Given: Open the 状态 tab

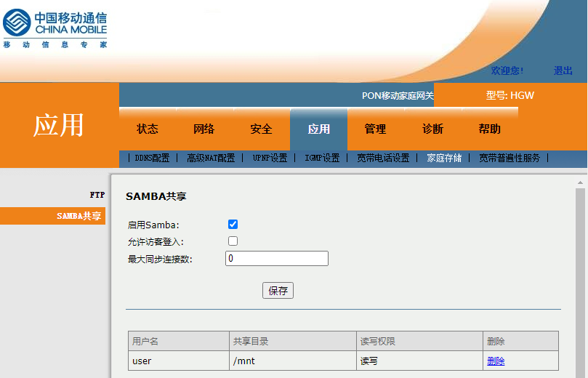Looking at the screenshot, I should (x=148, y=129).
